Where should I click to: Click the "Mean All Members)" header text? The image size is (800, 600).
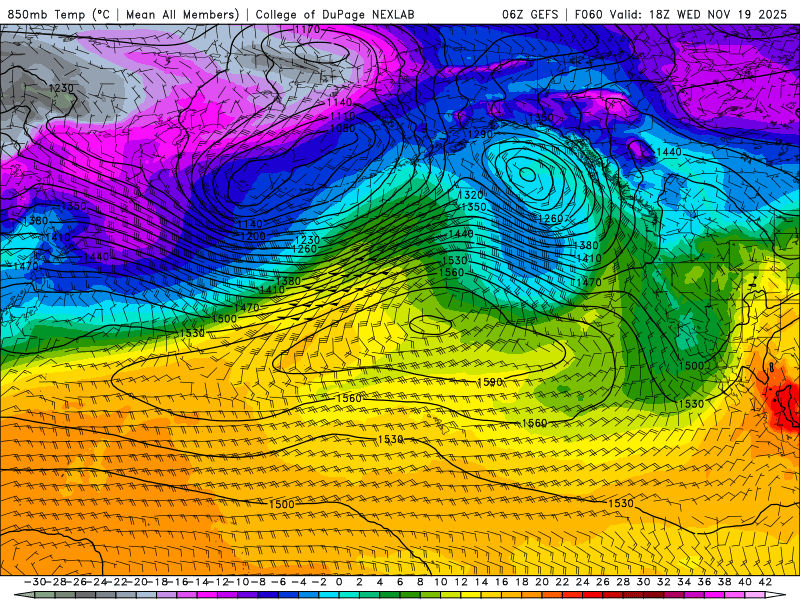(x=183, y=15)
